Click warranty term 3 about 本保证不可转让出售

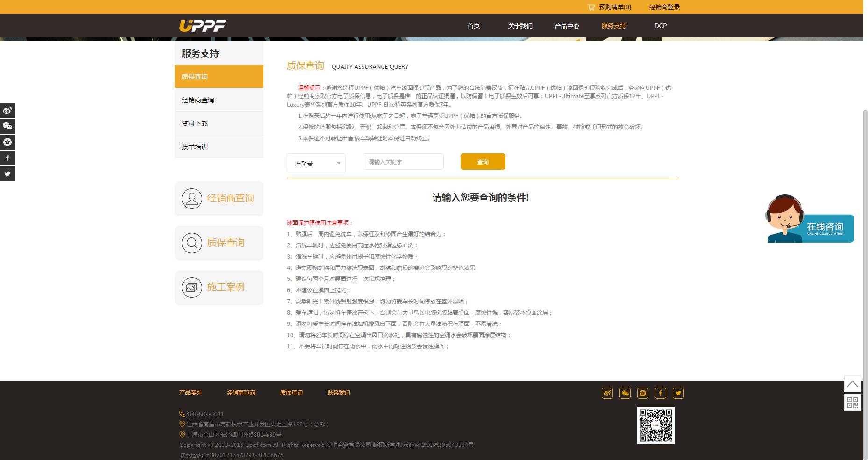[x=364, y=138]
